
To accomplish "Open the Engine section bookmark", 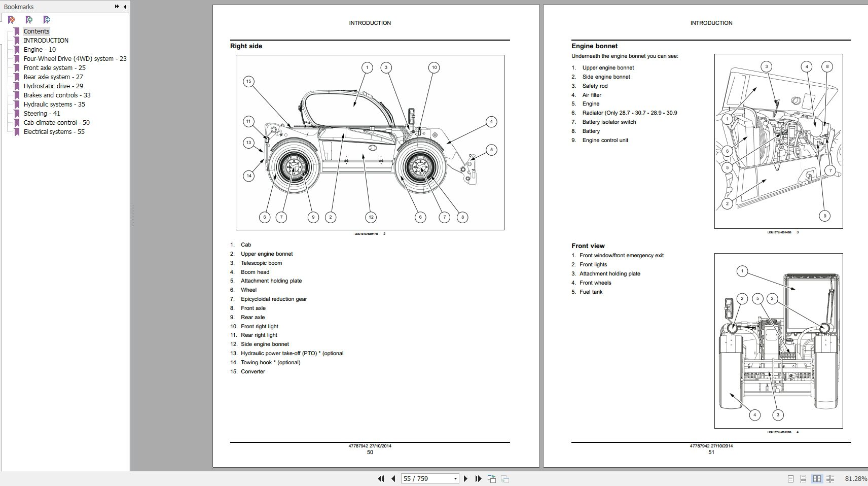I will [x=39, y=49].
